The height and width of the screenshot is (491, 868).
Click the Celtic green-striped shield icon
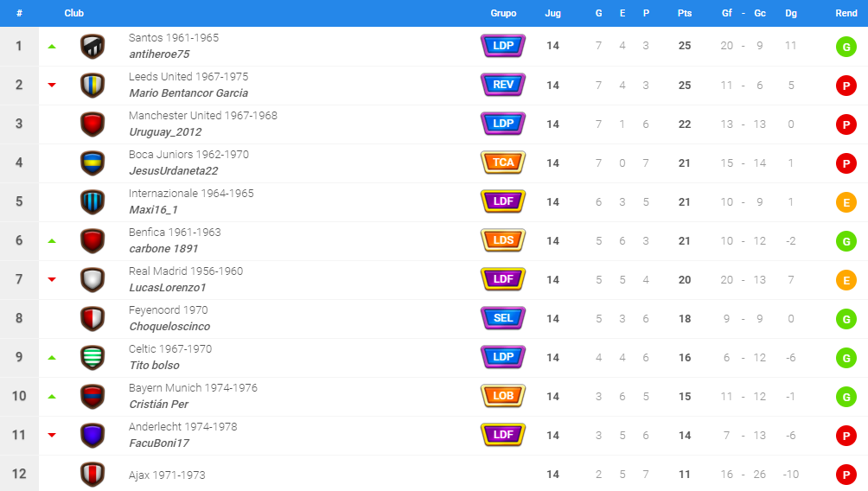point(93,358)
